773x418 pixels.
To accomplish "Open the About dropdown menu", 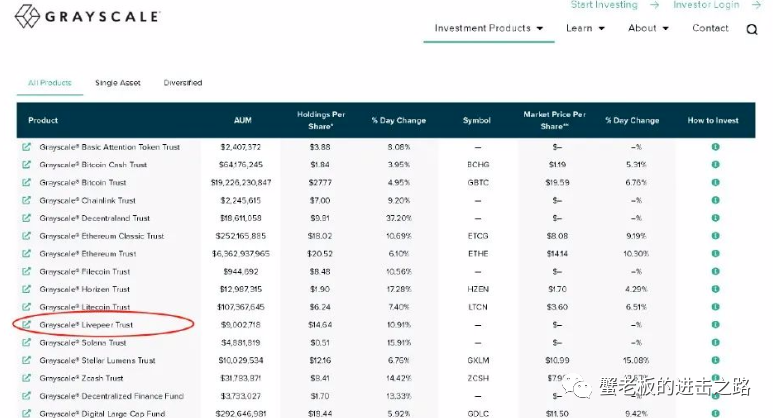I will click(648, 28).
